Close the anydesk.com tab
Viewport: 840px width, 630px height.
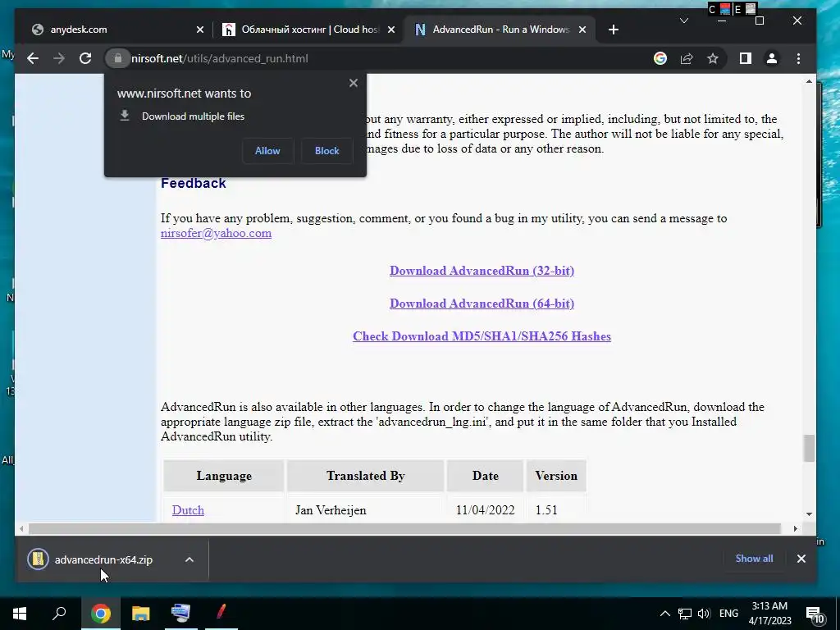click(200, 30)
